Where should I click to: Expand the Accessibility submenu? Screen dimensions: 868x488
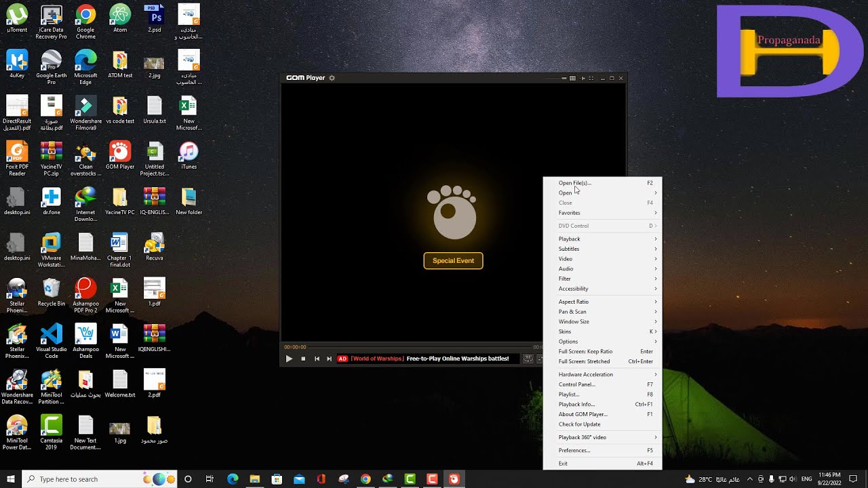pyautogui.click(x=602, y=289)
